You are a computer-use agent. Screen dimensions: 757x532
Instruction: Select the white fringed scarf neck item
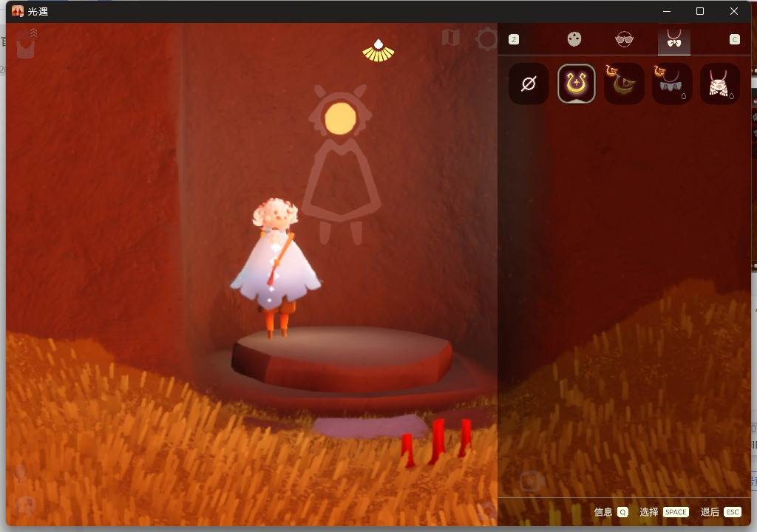tap(719, 84)
